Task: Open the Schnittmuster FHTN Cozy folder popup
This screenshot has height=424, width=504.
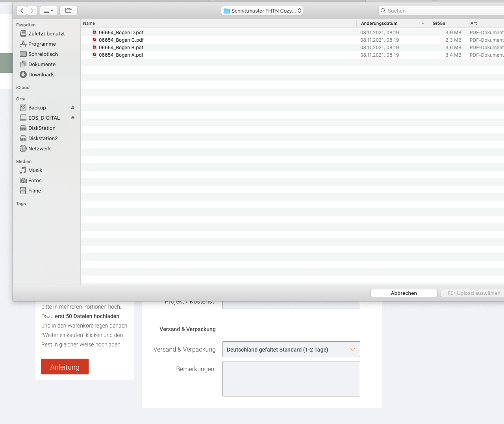Action: tap(262, 11)
